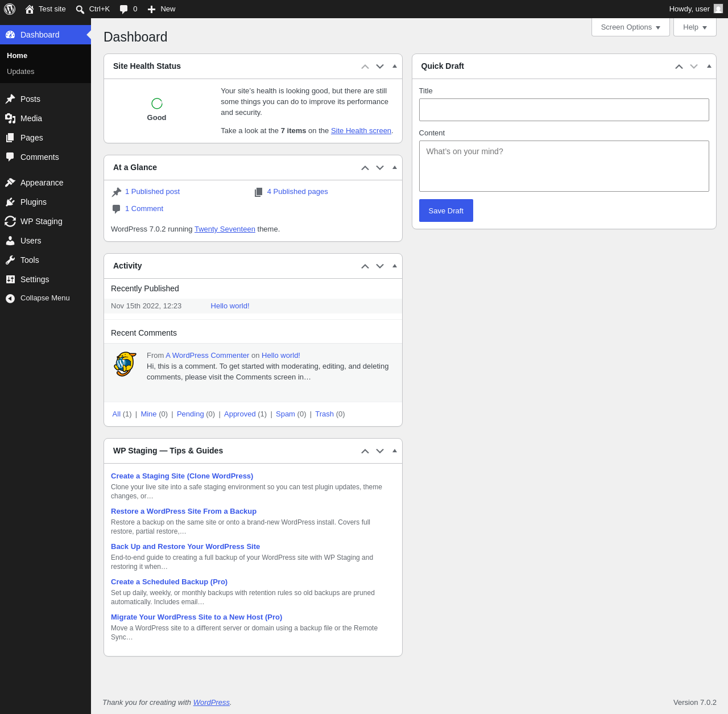
Task: Click the Dashboard gauge icon in sidebar
Action: [10, 35]
